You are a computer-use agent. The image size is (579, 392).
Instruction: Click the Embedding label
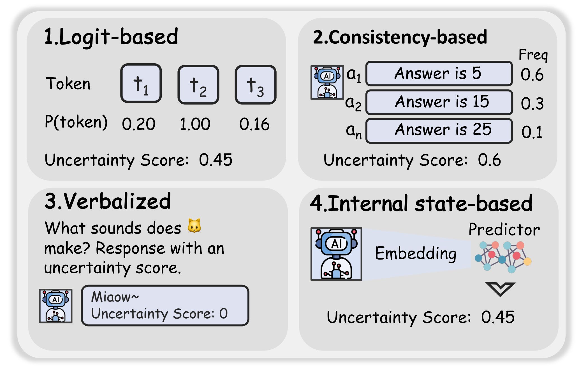[416, 253]
